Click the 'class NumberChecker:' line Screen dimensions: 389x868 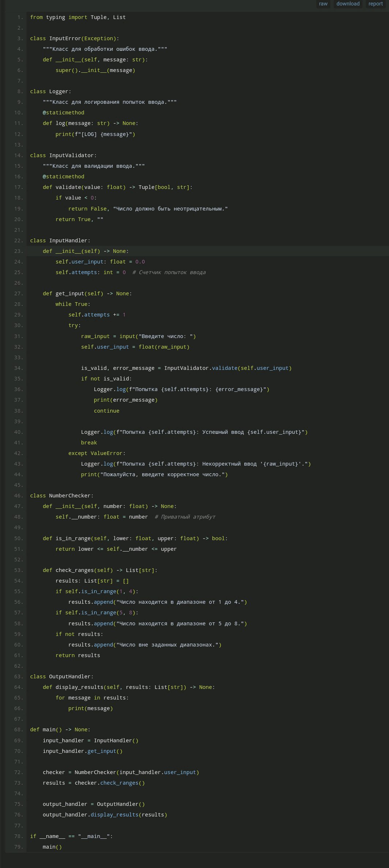(62, 496)
